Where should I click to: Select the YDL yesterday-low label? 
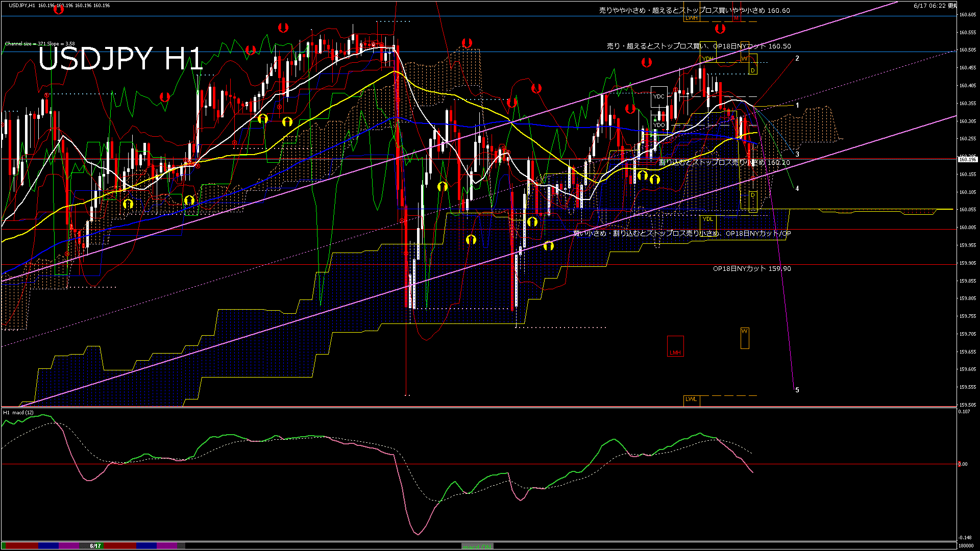point(707,219)
